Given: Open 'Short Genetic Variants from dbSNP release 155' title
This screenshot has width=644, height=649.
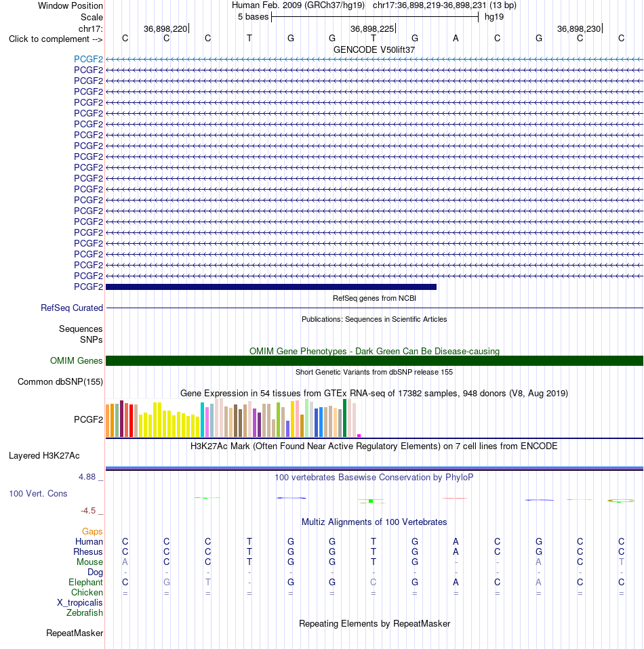Looking at the screenshot, I should pyautogui.click(x=374, y=372).
